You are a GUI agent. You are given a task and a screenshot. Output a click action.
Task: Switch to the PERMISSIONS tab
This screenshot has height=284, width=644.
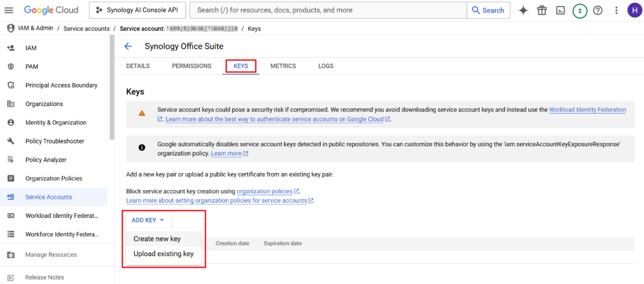coord(191,66)
